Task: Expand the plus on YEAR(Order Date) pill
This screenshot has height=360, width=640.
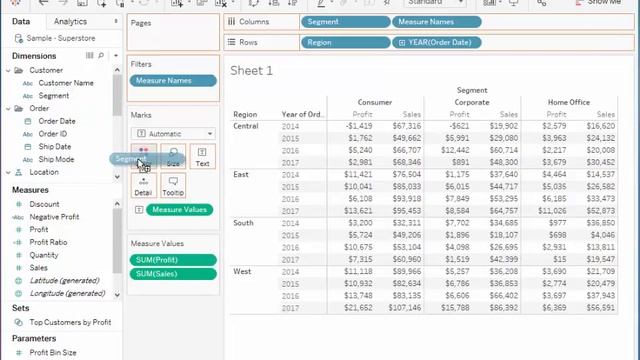Action: pyautogui.click(x=402, y=42)
